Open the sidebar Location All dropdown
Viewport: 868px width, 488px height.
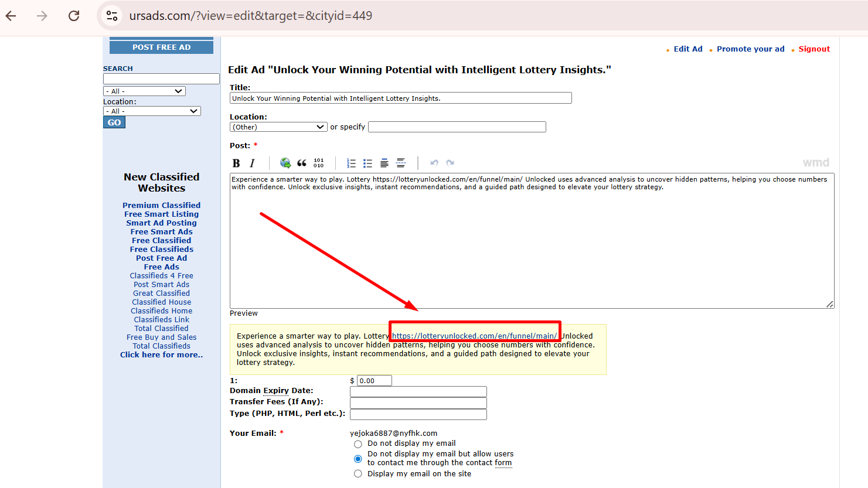pyautogui.click(x=152, y=111)
